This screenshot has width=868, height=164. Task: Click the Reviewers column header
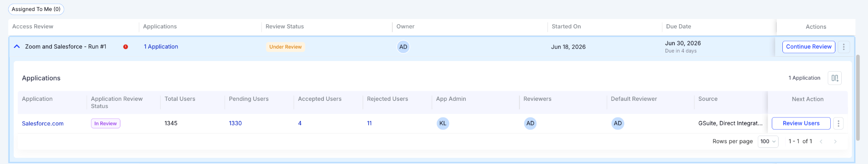(537, 99)
